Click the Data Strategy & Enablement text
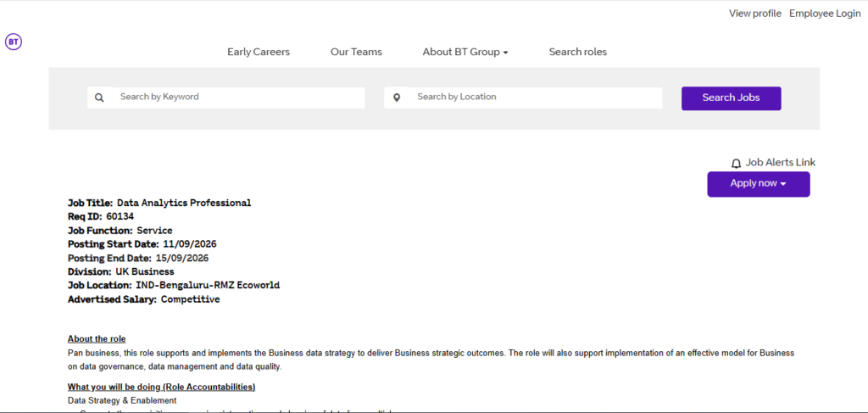Screen dimensions: 868x413 pyautogui.click(x=122, y=400)
